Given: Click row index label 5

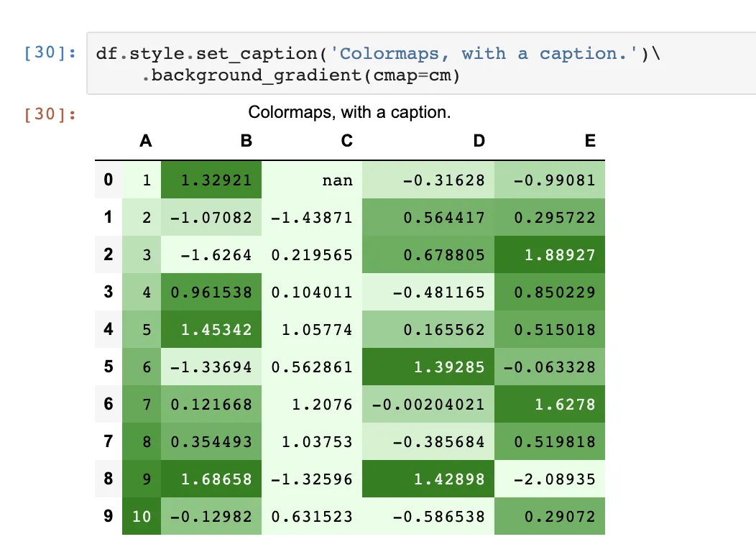Looking at the screenshot, I should 109,367.
